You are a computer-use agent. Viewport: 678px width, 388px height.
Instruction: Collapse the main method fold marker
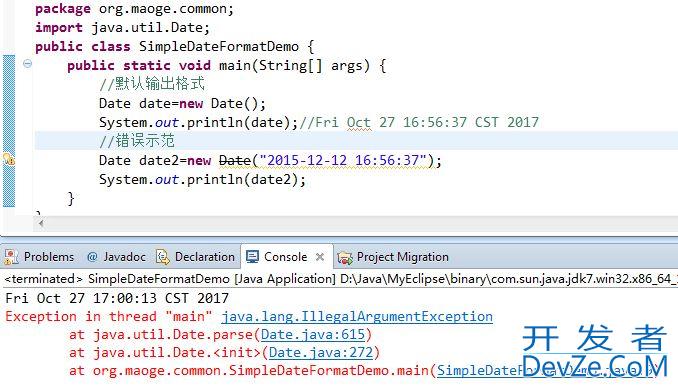(x=27, y=64)
